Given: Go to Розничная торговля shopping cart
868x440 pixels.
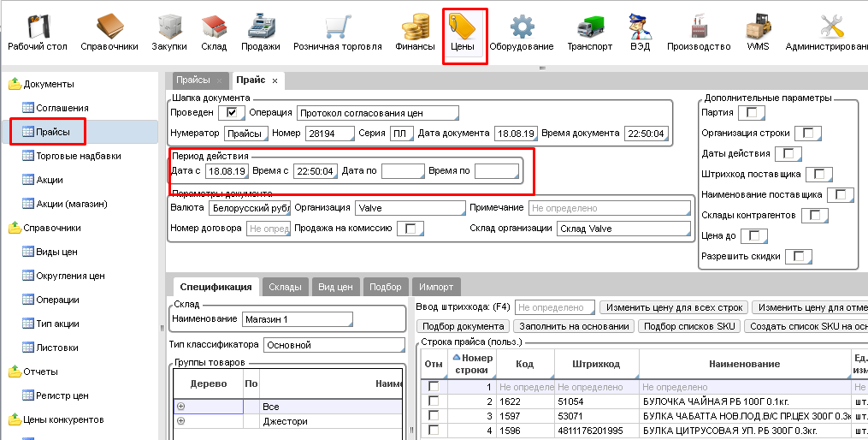Looking at the screenshot, I should tap(337, 33).
